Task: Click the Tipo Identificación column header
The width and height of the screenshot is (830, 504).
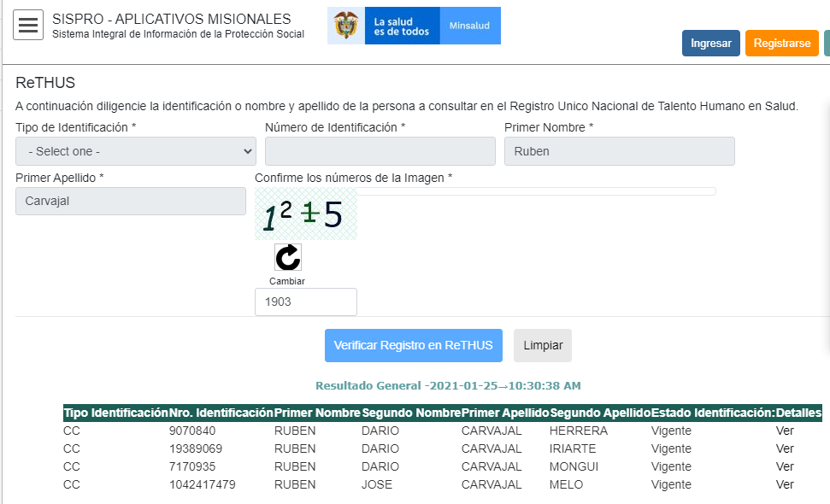Action: pyautogui.click(x=116, y=413)
